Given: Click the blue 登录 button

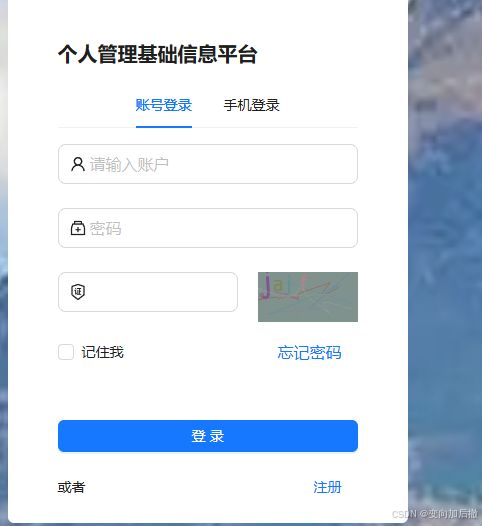Looking at the screenshot, I should click(x=208, y=436).
